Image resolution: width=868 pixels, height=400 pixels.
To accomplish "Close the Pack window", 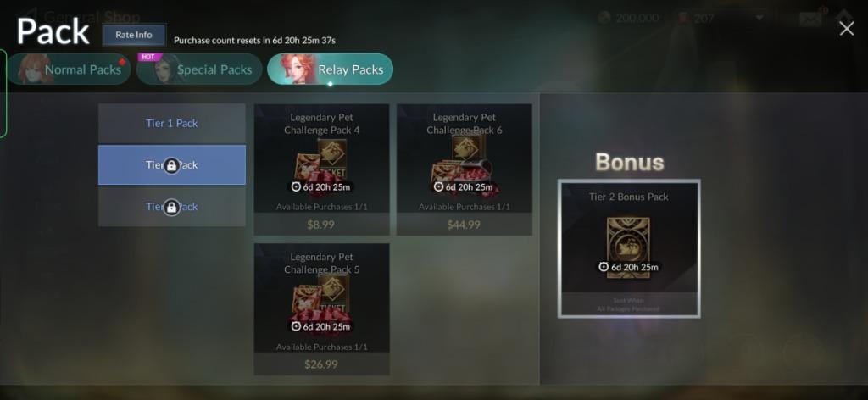I will pos(847,28).
